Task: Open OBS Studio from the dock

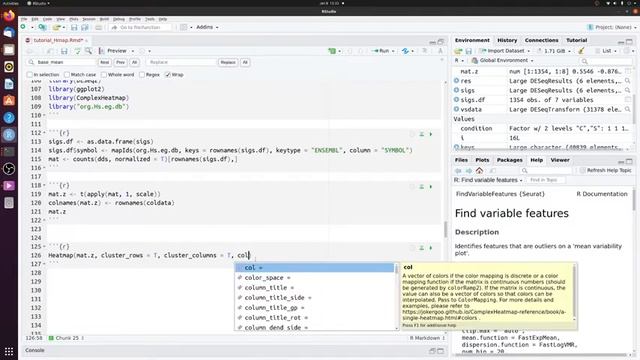Action: (9, 169)
